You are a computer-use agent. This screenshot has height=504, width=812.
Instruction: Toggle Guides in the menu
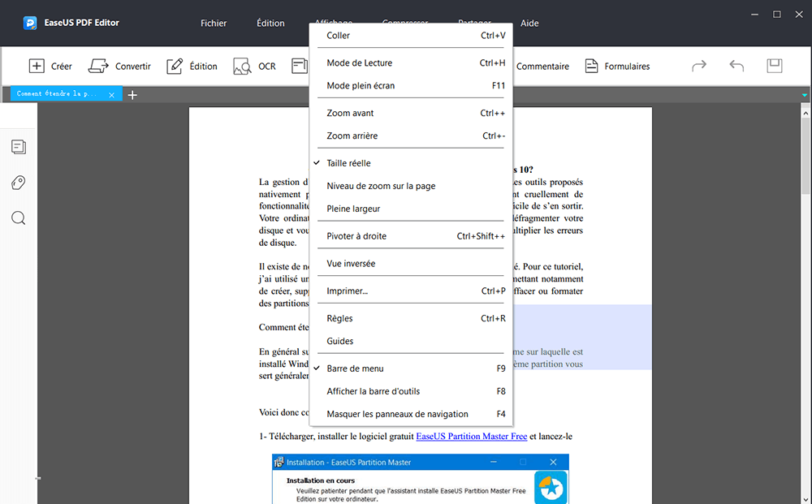pos(412,341)
